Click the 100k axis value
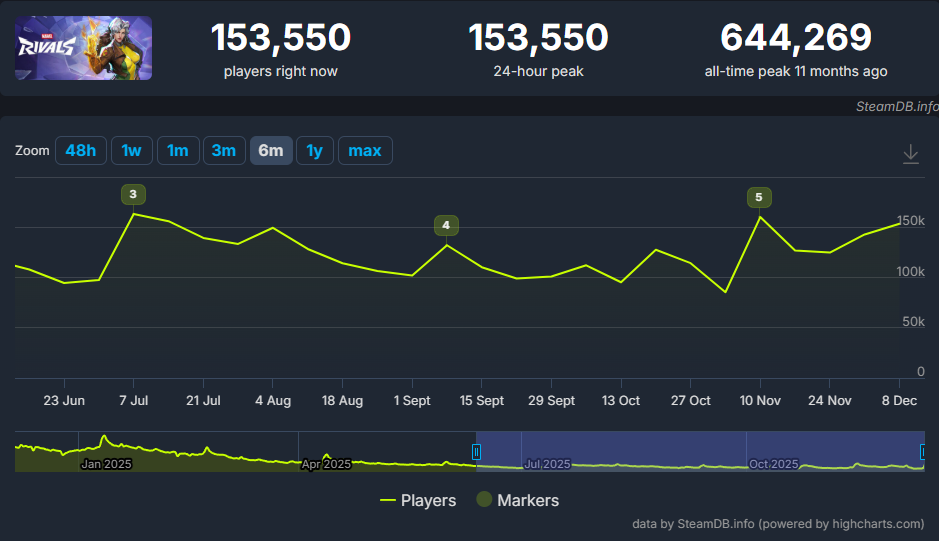 910,271
